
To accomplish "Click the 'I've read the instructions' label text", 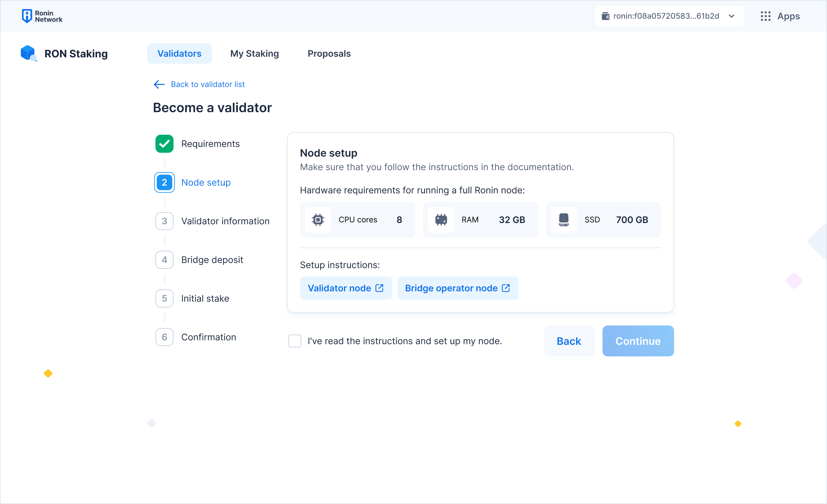I will (405, 341).
